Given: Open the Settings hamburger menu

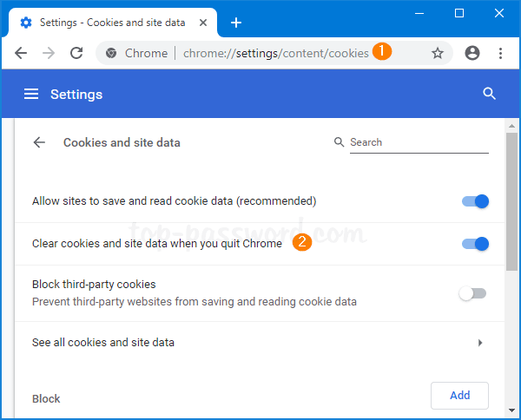Looking at the screenshot, I should tap(31, 94).
